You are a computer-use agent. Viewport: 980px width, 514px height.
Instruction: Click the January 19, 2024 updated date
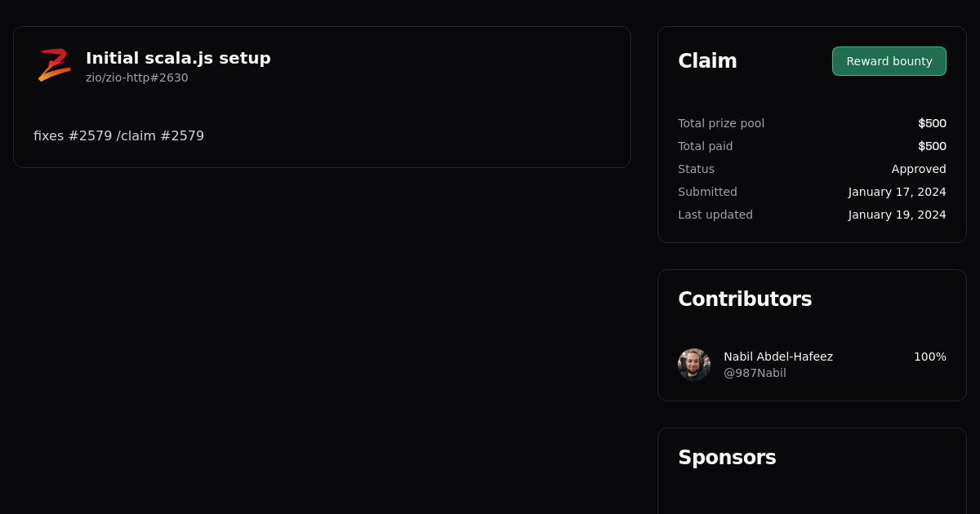click(897, 215)
